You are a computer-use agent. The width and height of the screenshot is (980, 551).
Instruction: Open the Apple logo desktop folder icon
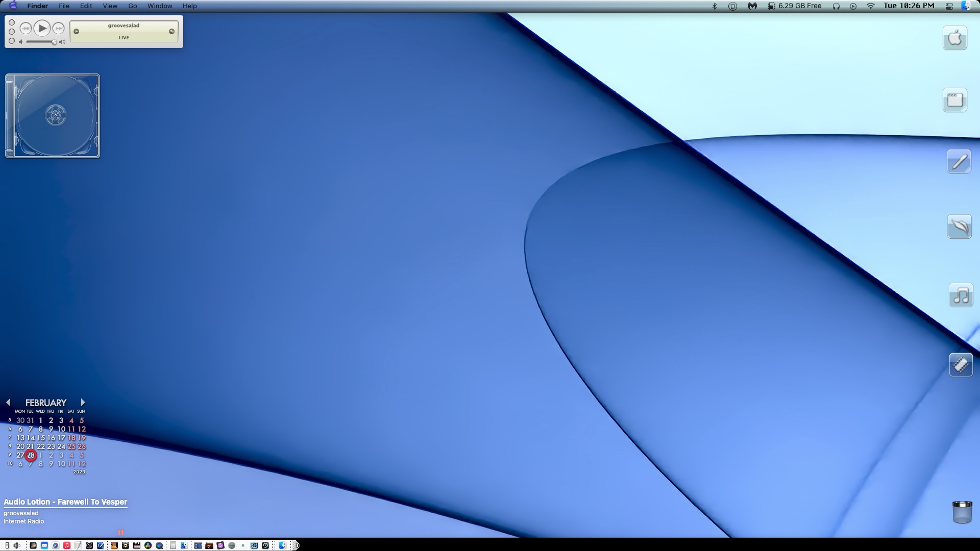(x=954, y=38)
